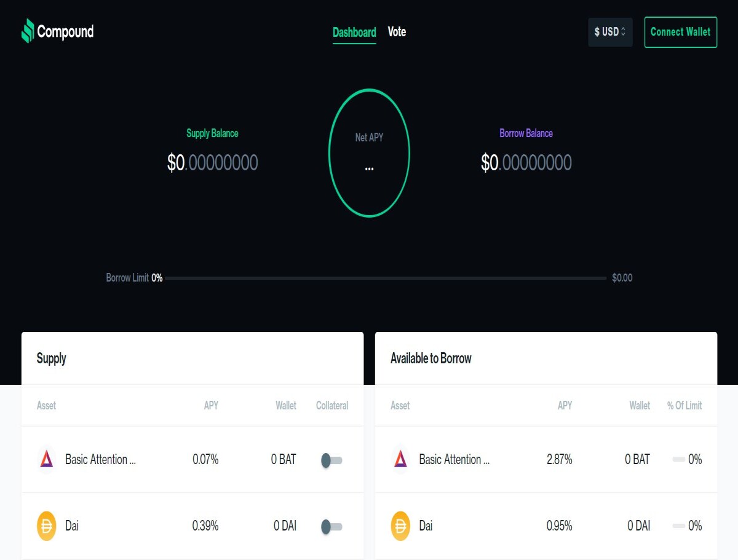Open the Dashboard tab

[x=354, y=33]
